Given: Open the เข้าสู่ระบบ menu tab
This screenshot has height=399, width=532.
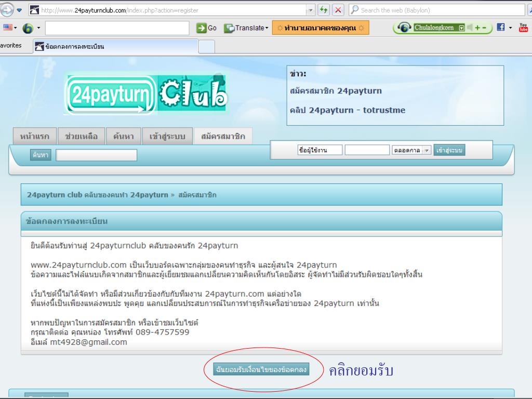Looking at the screenshot, I should tap(167, 137).
